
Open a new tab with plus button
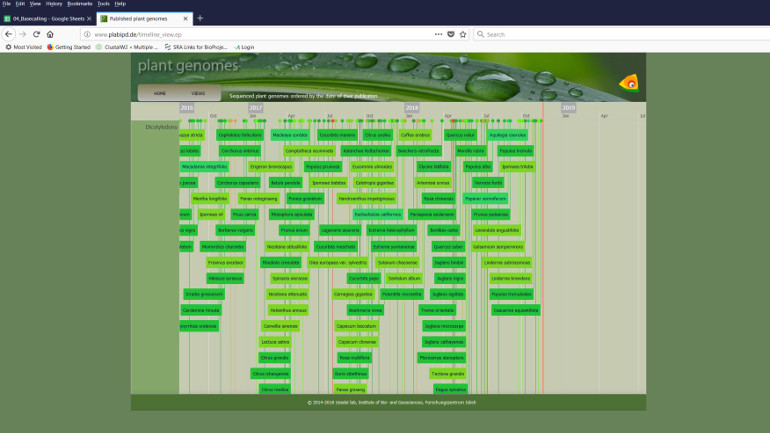tap(200, 19)
